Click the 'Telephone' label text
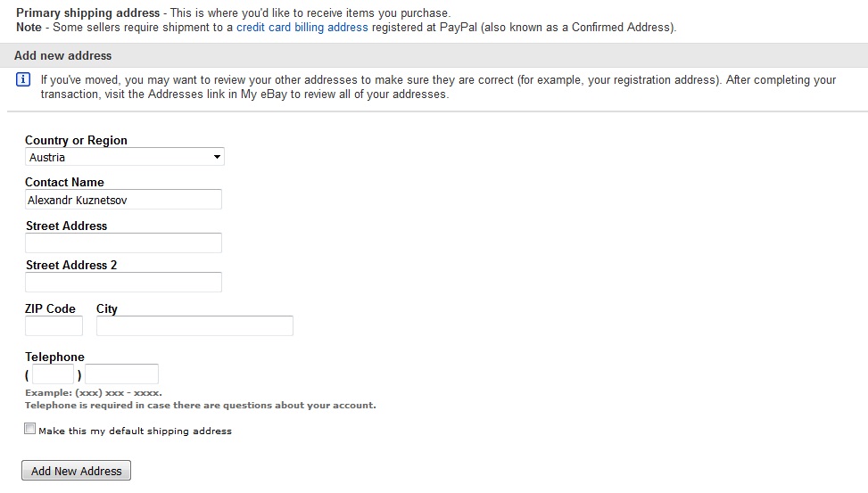868x493 pixels. point(54,357)
